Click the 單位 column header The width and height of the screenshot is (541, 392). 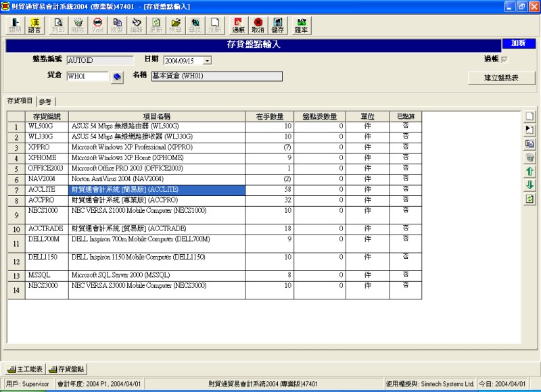coord(368,116)
